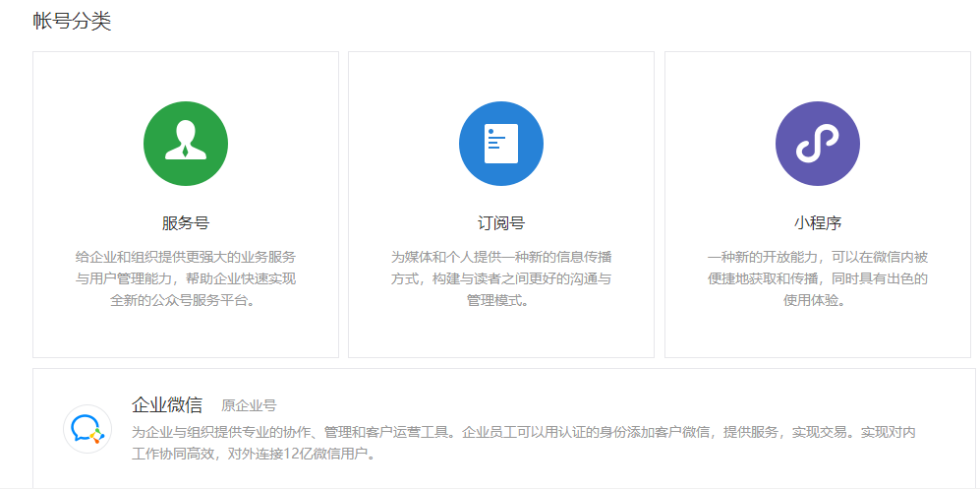
Task: Click the purple 小程序 logo icon
Action: point(818,144)
